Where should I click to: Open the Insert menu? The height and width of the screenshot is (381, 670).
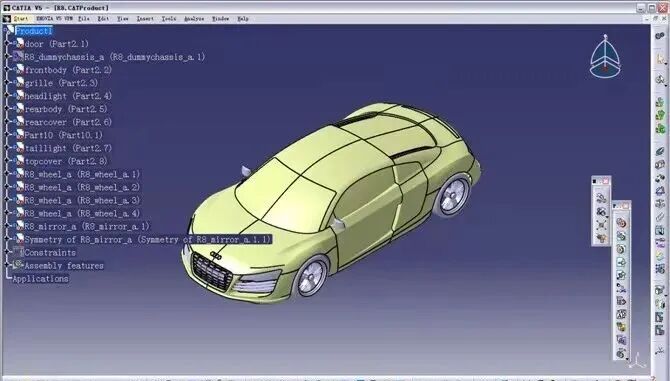point(145,18)
